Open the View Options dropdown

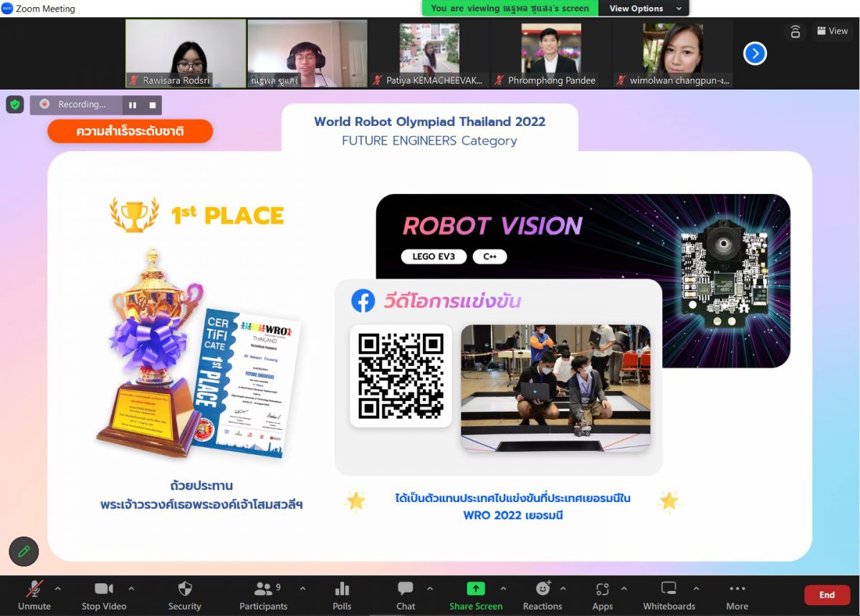click(x=644, y=9)
